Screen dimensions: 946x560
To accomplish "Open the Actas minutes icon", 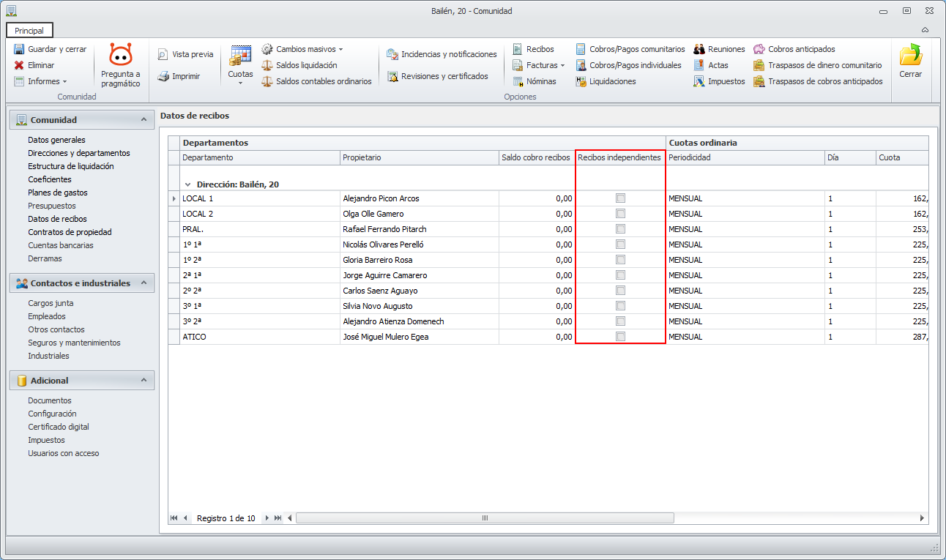I will [x=699, y=65].
